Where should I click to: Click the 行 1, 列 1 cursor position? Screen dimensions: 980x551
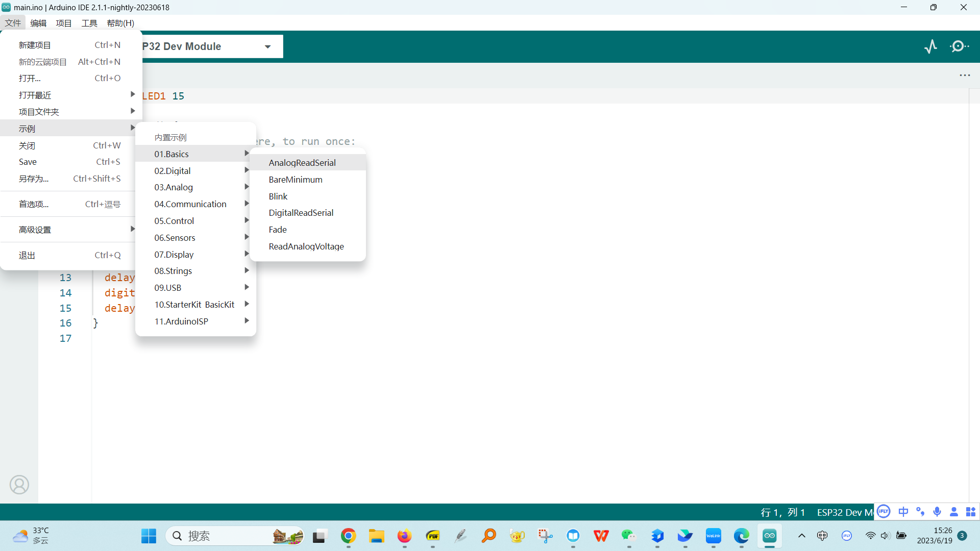click(x=782, y=512)
